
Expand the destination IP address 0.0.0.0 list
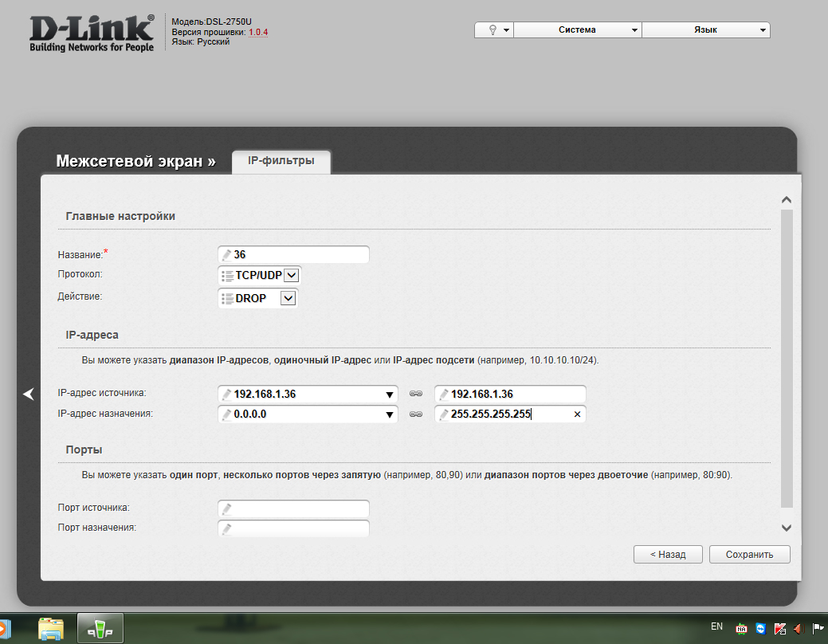coord(390,415)
